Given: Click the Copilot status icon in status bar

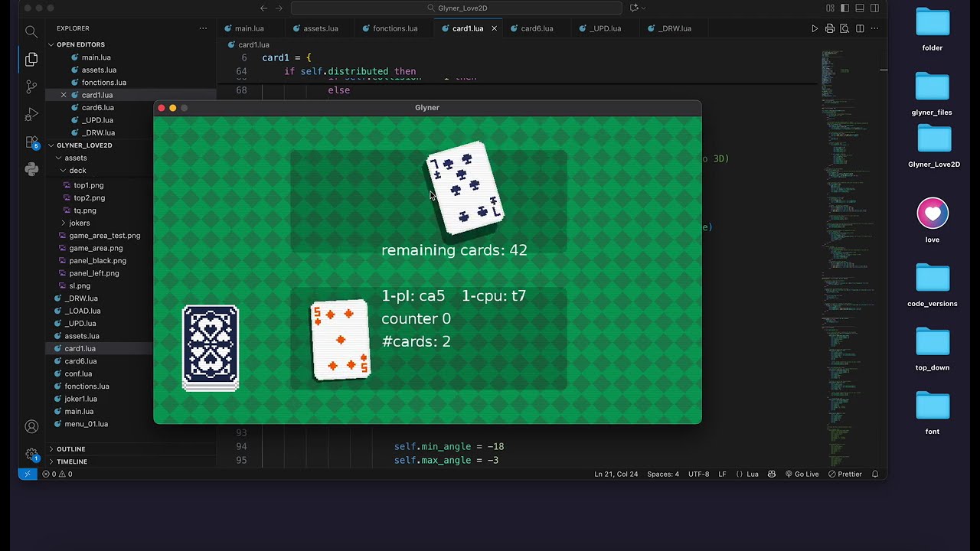Looking at the screenshot, I should [x=772, y=474].
